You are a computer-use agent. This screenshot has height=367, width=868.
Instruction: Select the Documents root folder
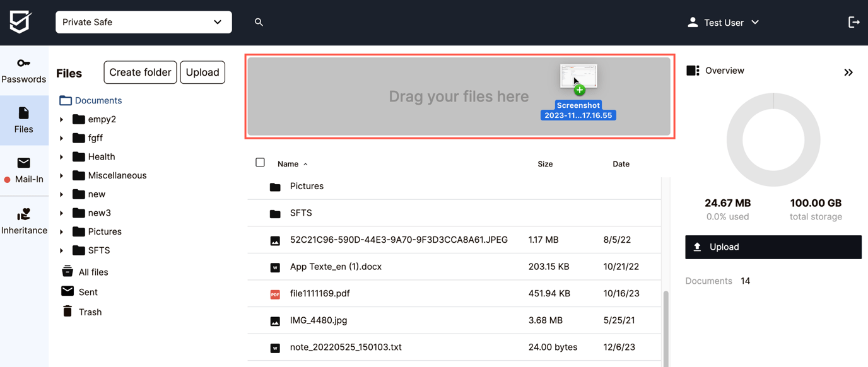coord(98,100)
